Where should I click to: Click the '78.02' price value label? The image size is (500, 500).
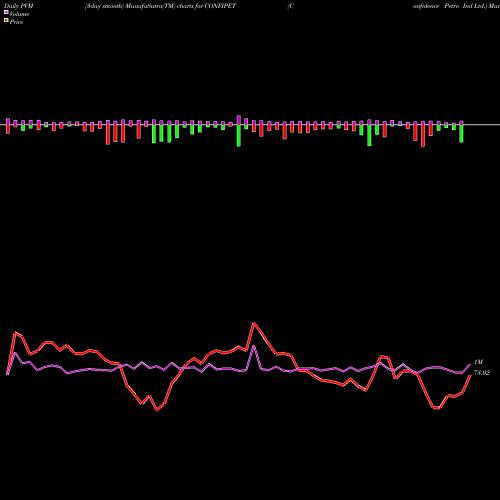coord(482,373)
